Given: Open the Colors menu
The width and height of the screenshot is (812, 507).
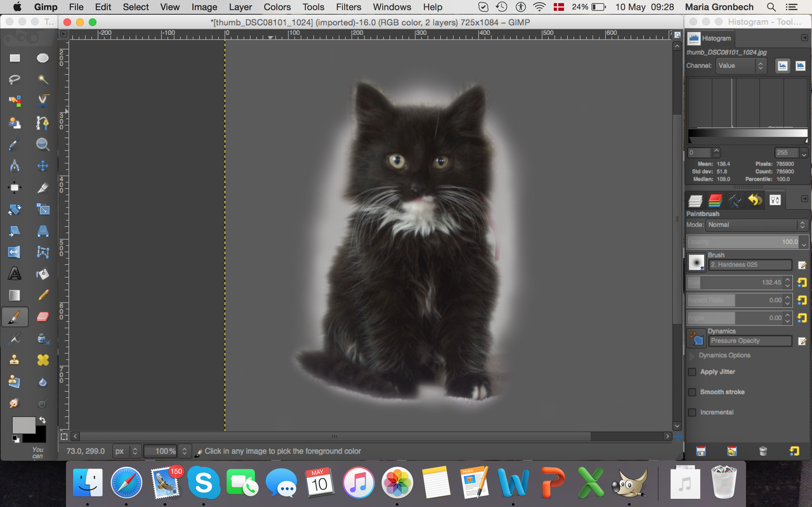Looking at the screenshot, I should [x=277, y=7].
